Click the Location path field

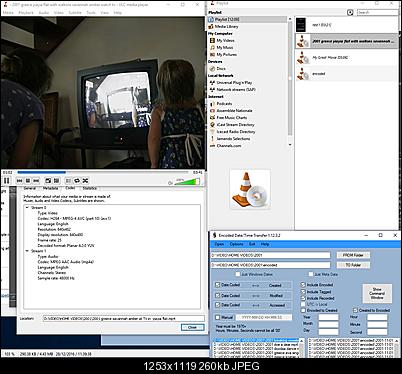[124, 318]
